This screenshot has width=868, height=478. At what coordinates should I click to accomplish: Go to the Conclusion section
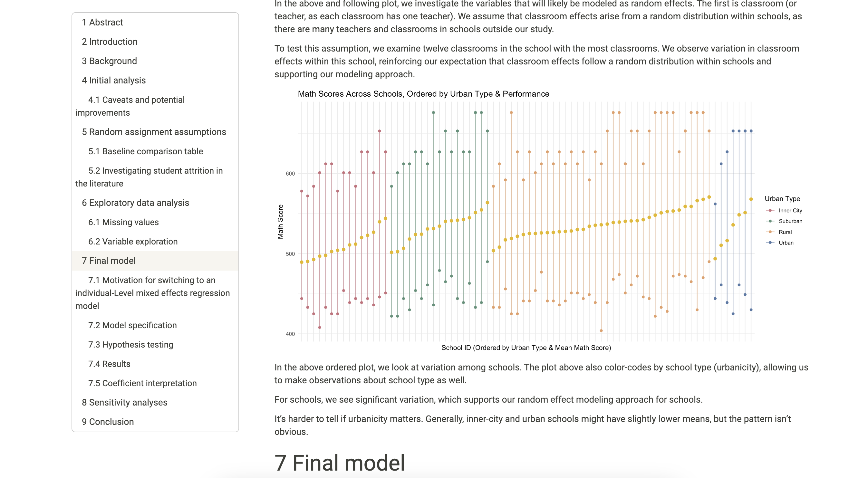(108, 422)
